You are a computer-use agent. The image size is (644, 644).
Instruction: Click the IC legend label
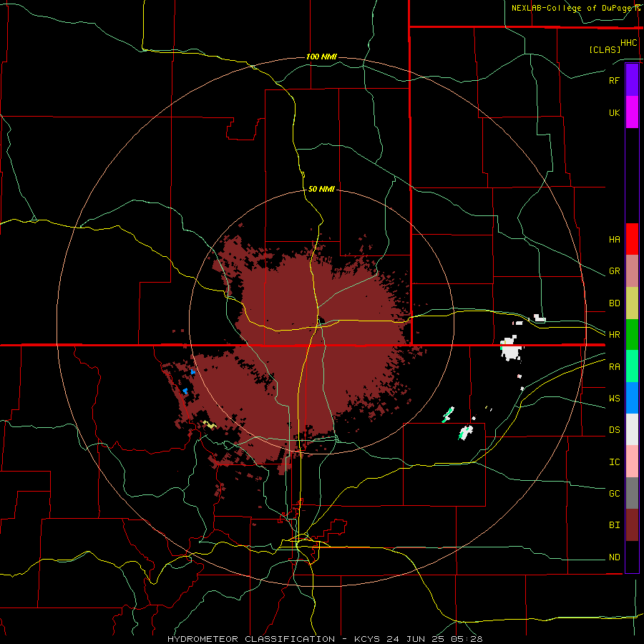(614, 462)
